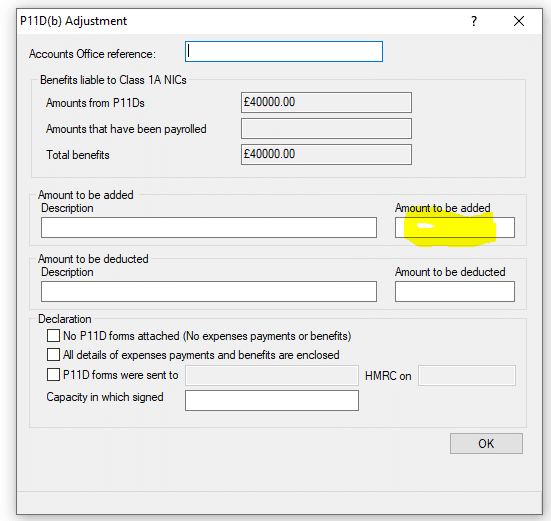The width and height of the screenshot is (551, 521).
Task: Tick the No P11D forms attached checkbox
Action: tap(53, 336)
